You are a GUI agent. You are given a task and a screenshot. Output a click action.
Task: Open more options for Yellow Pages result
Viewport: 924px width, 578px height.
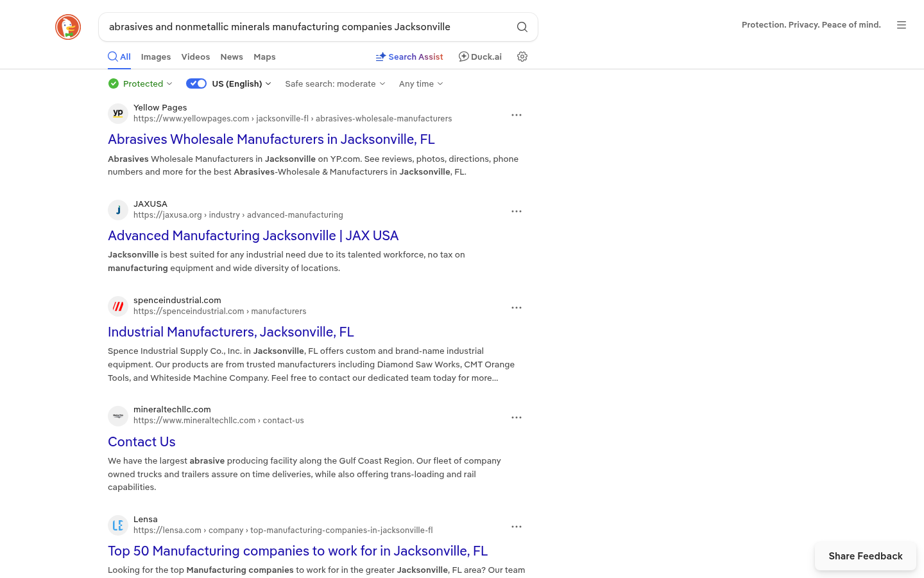click(517, 115)
